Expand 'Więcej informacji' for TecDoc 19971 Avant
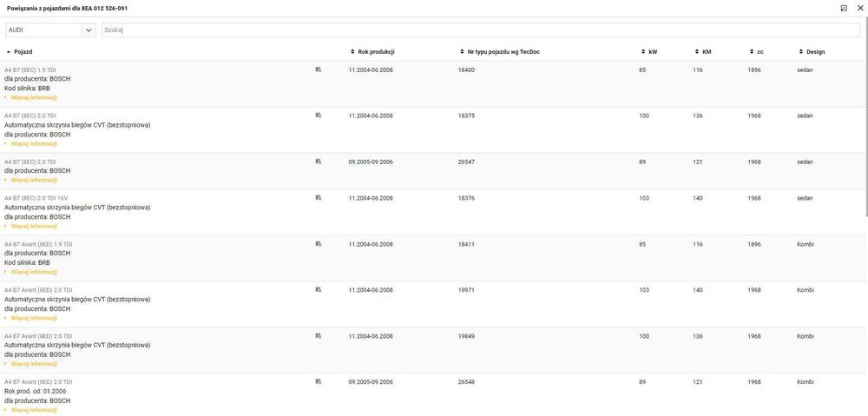This screenshot has width=868, height=416. click(33, 318)
